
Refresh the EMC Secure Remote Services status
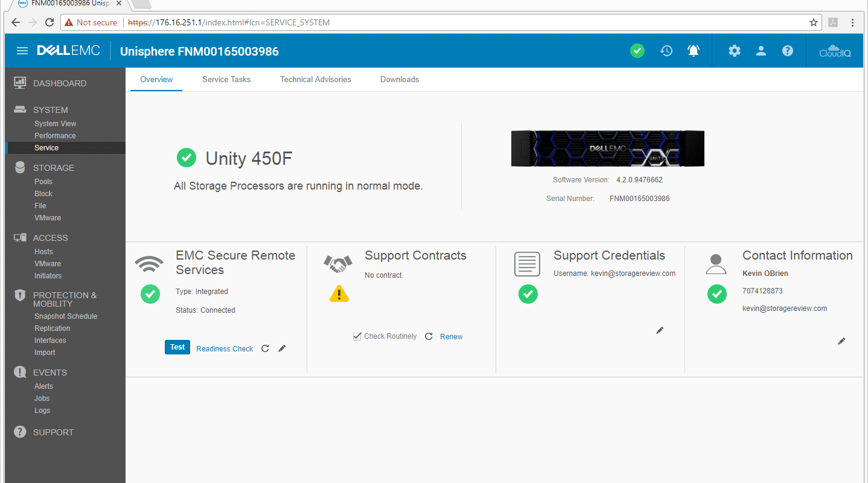point(265,348)
